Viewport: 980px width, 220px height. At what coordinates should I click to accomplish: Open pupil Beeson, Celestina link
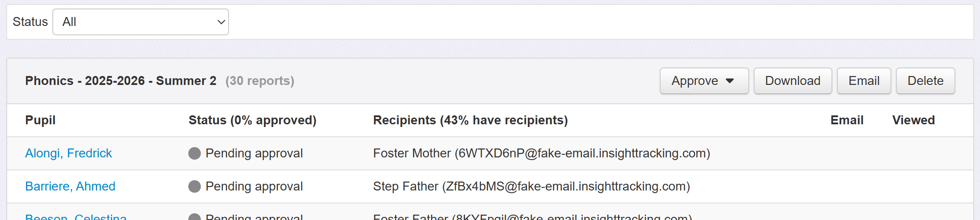[76, 217]
